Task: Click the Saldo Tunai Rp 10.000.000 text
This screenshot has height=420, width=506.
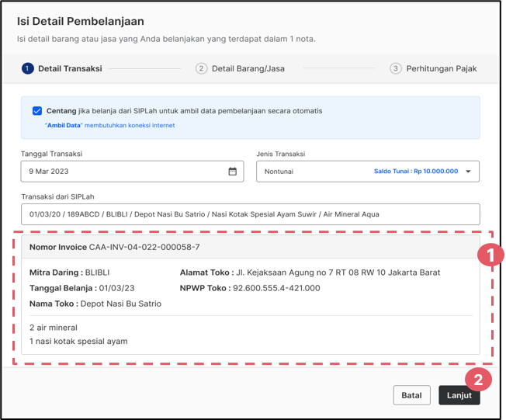Action: coord(416,172)
